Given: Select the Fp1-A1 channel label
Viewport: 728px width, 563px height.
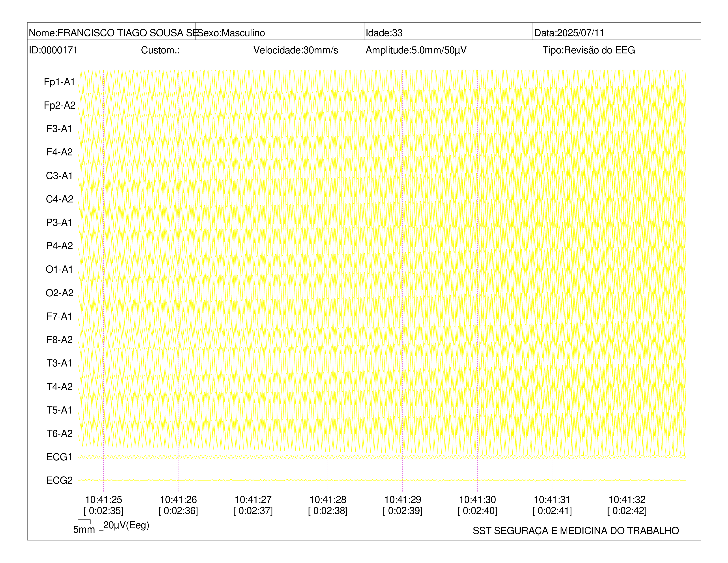Looking at the screenshot, I should (x=59, y=82).
